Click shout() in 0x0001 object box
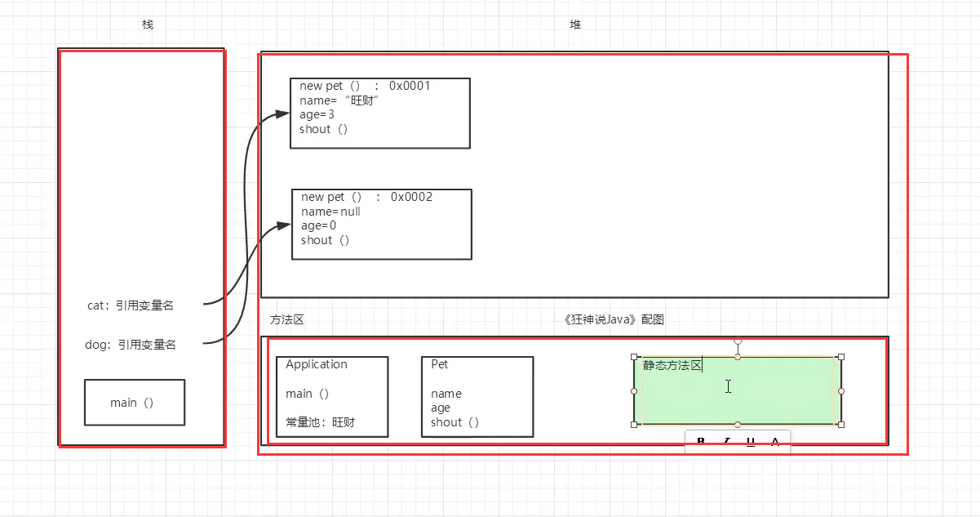 tap(324, 129)
